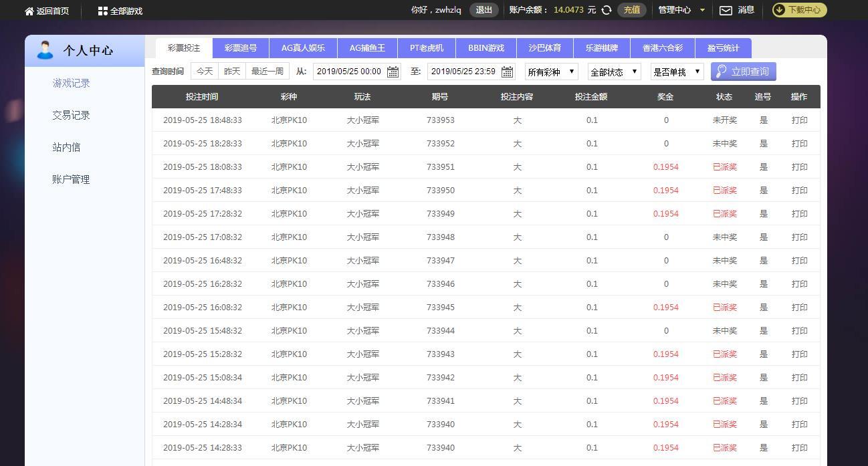
Task: Select 站内信 in the sidebar
Action: click(x=66, y=148)
